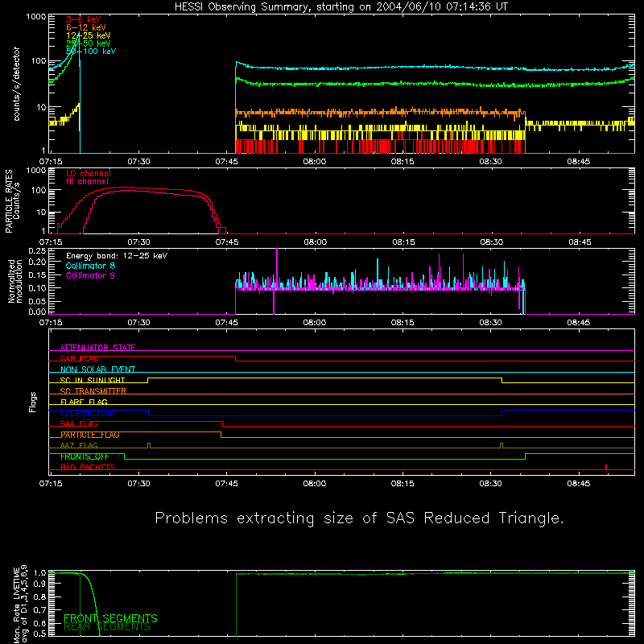Click the 1000 tick on counts/s/detector axis

(x=35, y=17)
